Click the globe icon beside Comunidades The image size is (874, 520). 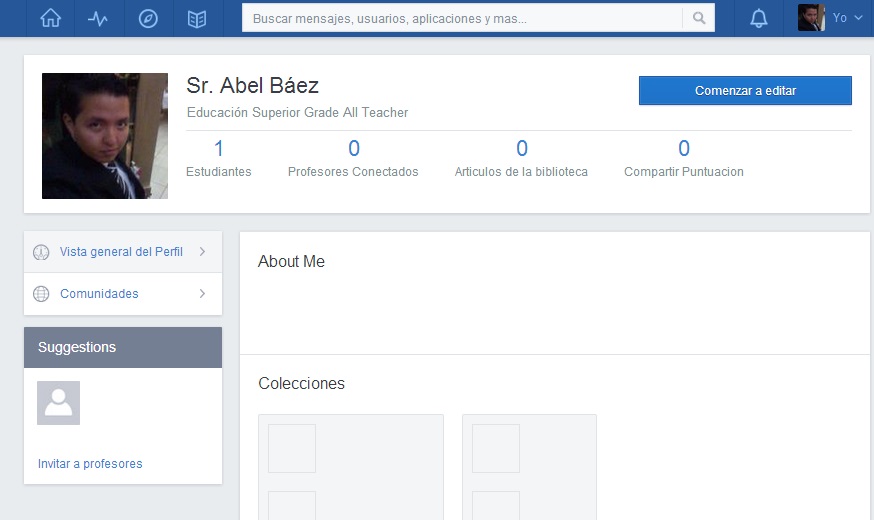(41, 294)
